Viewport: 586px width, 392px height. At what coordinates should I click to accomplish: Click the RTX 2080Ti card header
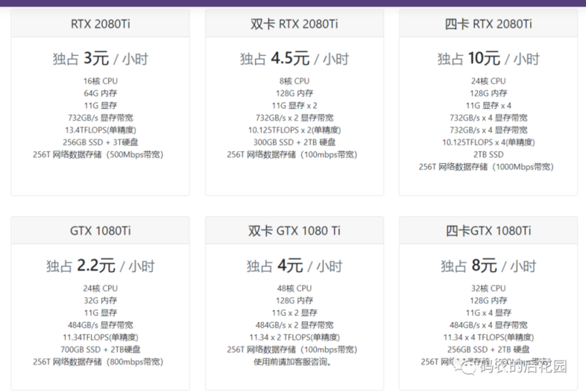click(100, 24)
